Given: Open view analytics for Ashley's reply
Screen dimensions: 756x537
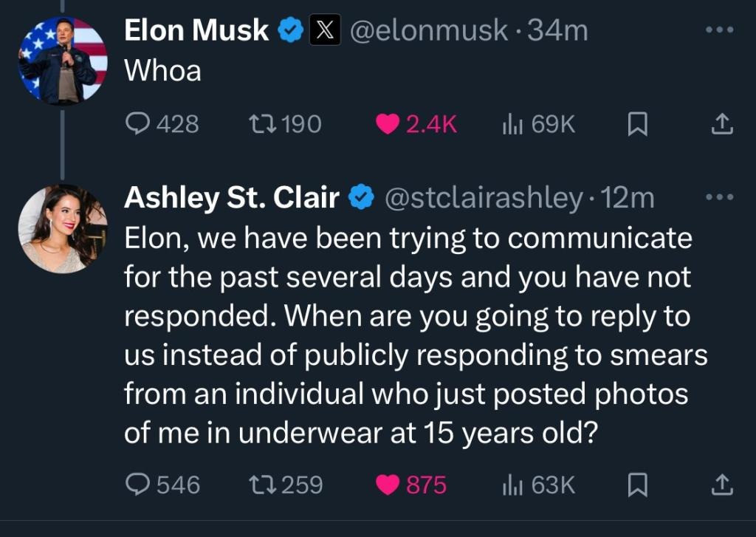Looking at the screenshot, I should pos(513,485).
